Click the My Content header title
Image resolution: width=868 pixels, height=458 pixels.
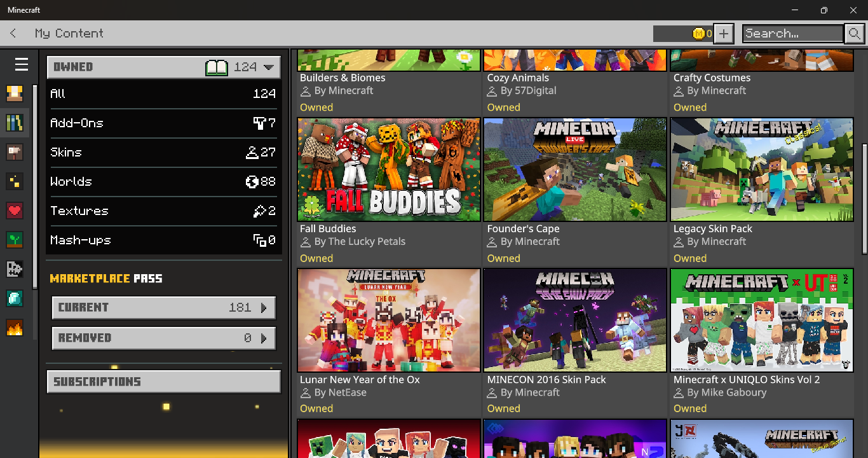pyautogui.click(x=69, y=33)
